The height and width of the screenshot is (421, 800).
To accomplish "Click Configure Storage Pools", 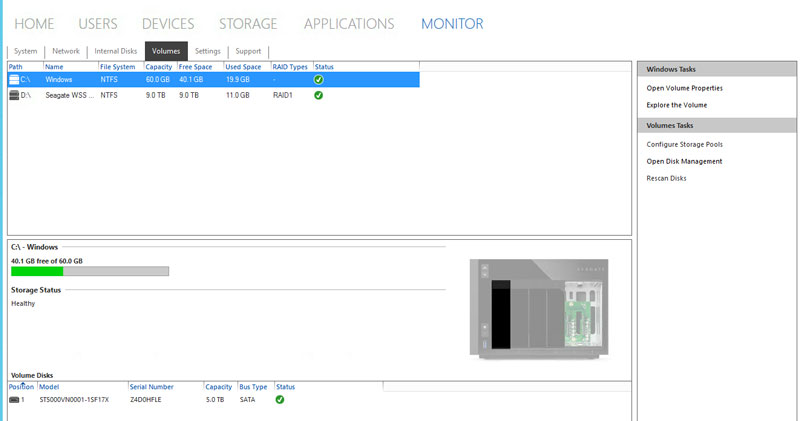I will pyautogui.click(x=684, y=144).
